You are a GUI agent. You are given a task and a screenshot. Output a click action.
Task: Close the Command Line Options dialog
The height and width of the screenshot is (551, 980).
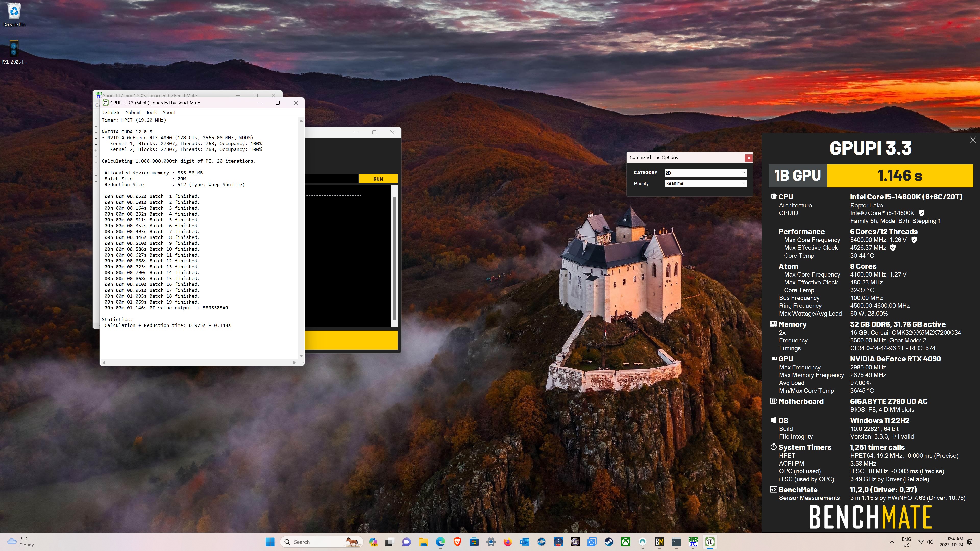coord(748,158)
